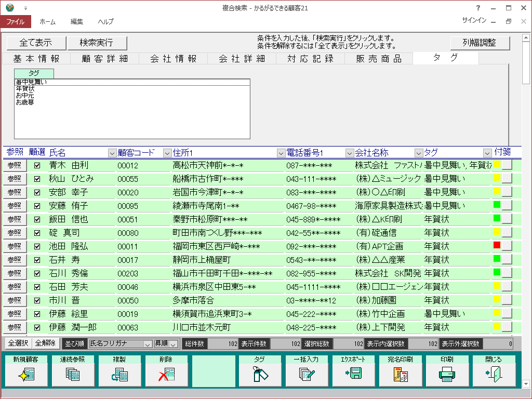
Task: Open the ファイル menu
Action: pyautogui.click(x=16, y=22)
